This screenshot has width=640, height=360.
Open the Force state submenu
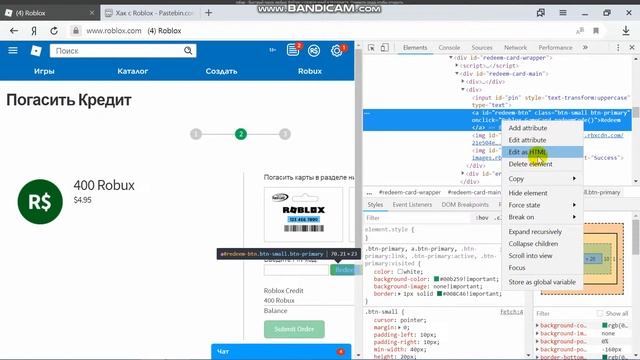542,205
